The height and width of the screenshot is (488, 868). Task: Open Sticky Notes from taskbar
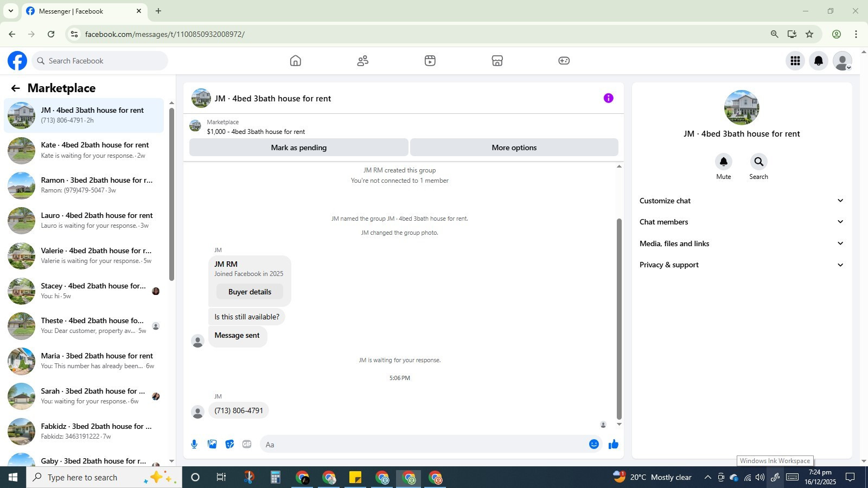355,478
